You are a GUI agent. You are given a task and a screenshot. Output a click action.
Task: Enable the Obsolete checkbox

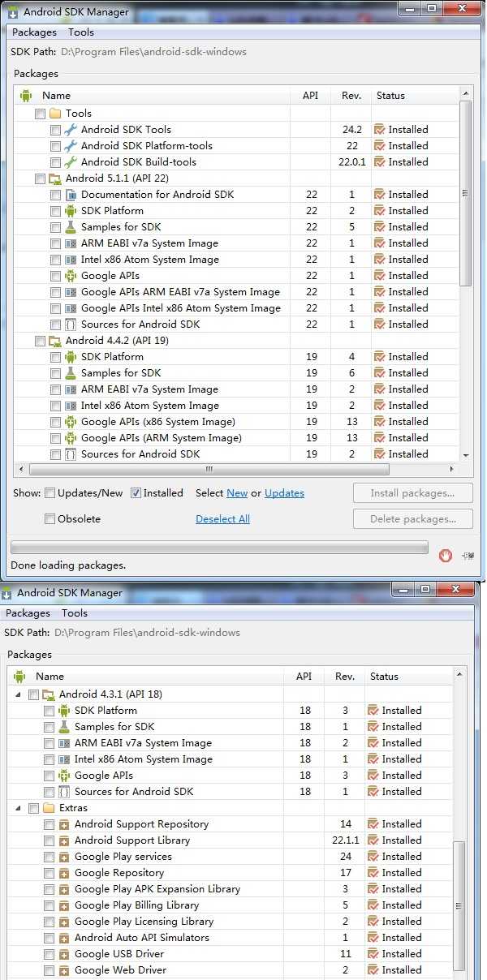50,519
